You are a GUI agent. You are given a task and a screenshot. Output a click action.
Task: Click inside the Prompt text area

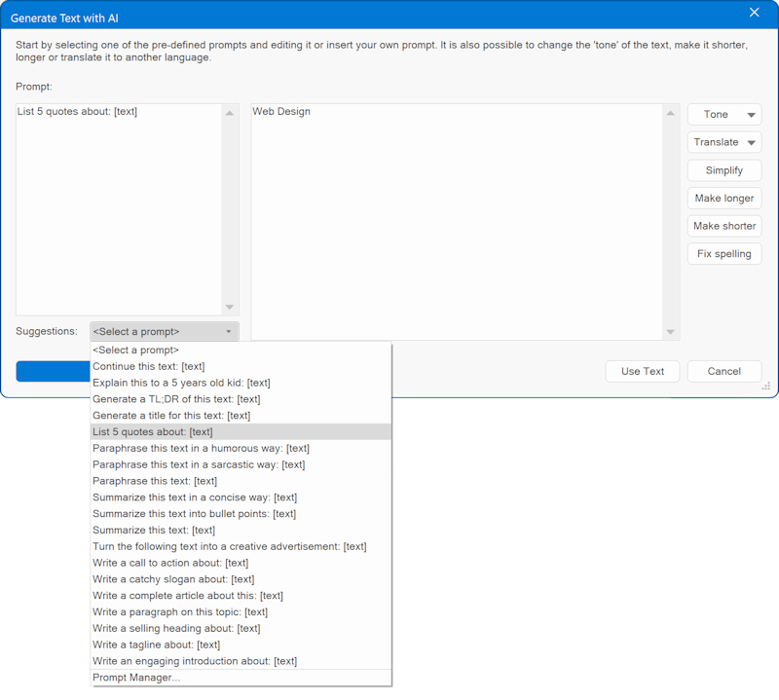119,209
